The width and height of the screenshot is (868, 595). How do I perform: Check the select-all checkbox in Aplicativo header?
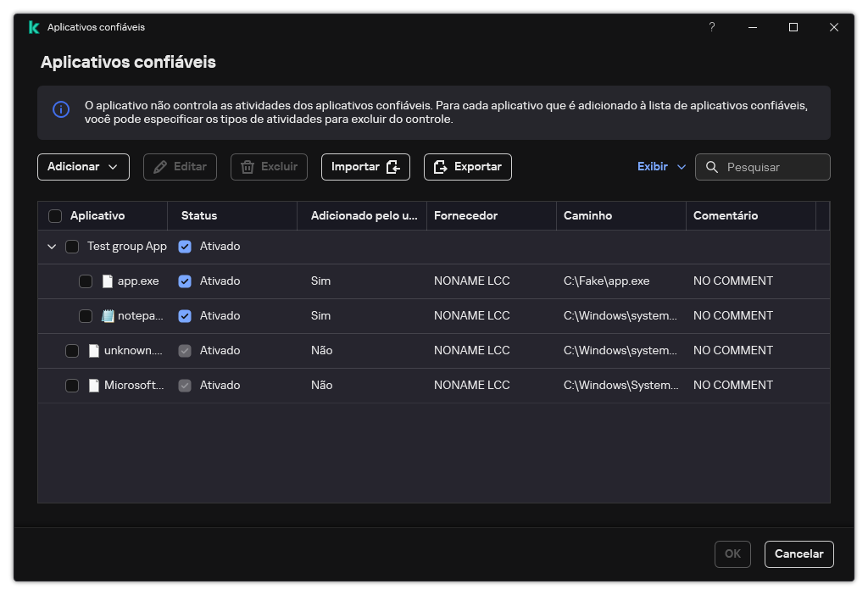55,215
